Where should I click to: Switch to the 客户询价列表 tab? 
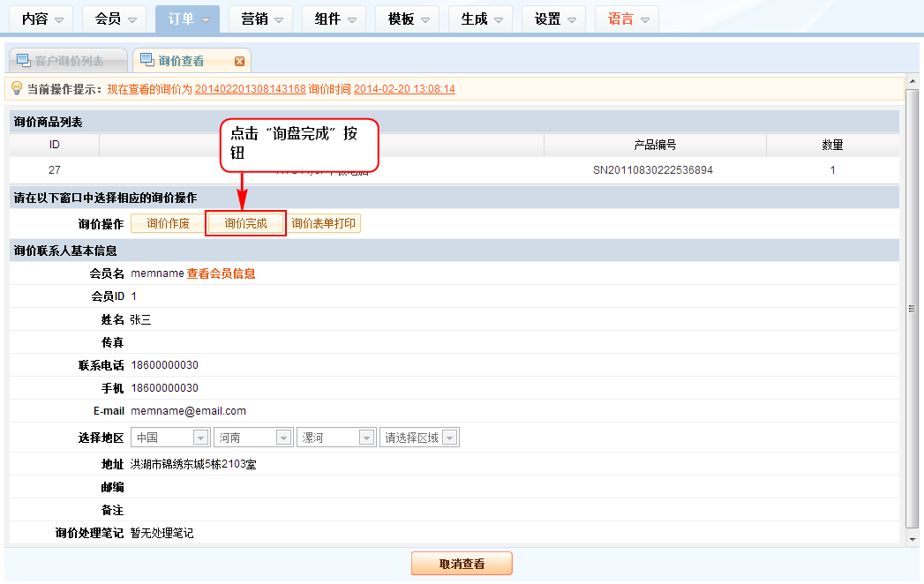[69, 61]
